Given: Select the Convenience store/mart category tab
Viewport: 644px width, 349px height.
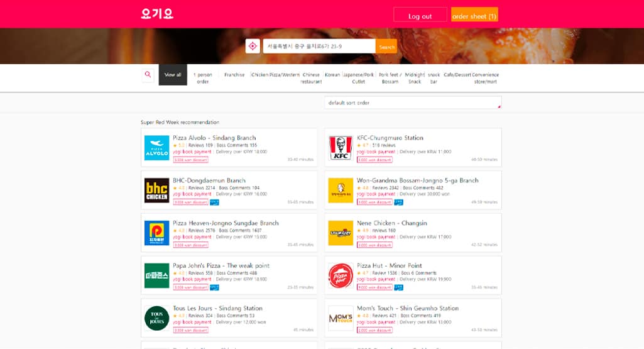Looking at the screenshot, I should click(x=486, y=78).
